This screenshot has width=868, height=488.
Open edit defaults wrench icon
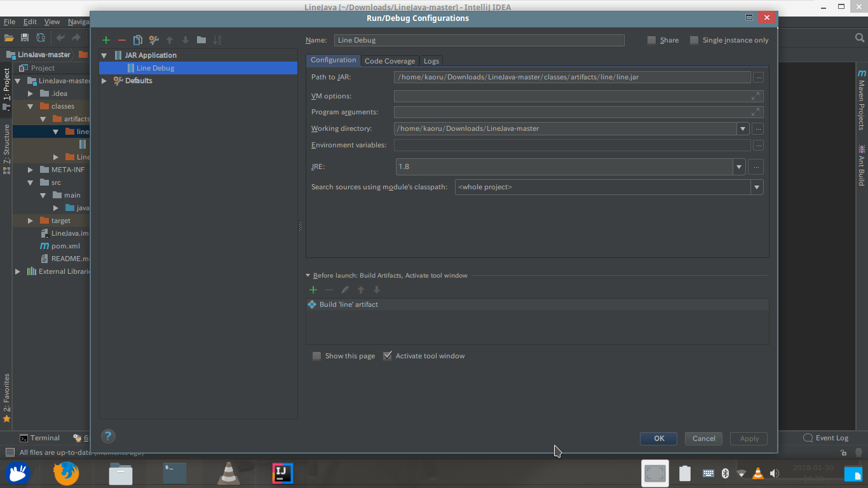point(154,40)
